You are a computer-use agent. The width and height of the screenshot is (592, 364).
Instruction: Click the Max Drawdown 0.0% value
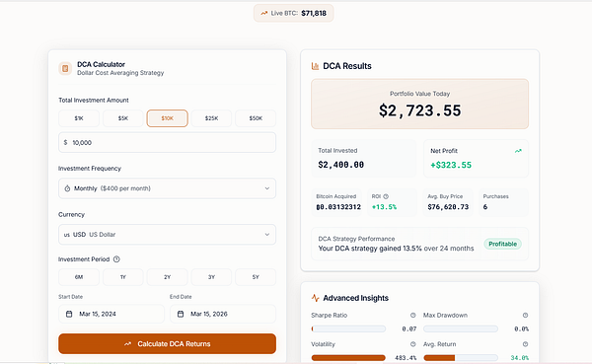tap(521, 328)
